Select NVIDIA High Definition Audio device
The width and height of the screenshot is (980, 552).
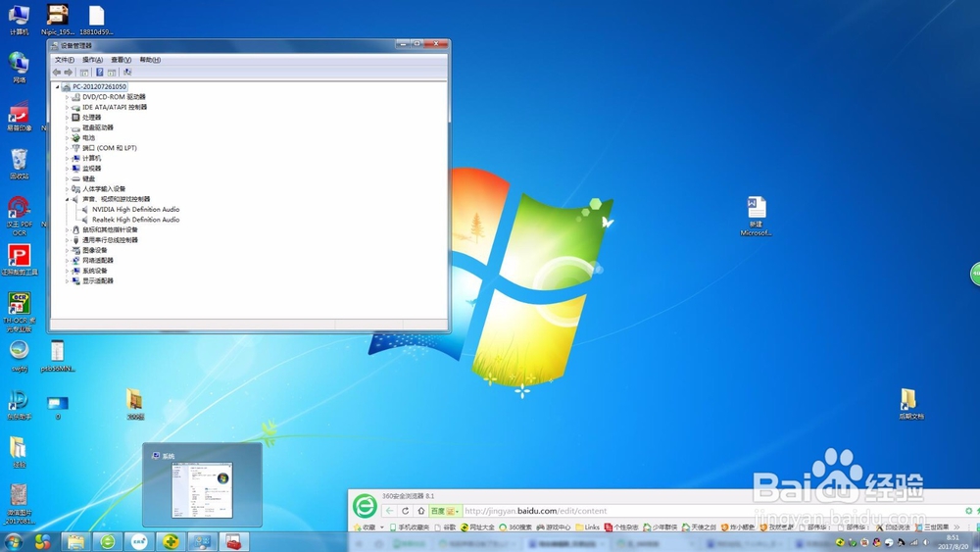[135, 210]
